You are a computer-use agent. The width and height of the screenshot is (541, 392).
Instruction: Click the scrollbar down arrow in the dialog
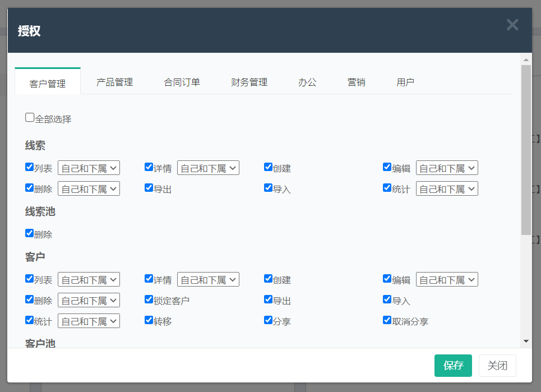click(x=526, y=342)
